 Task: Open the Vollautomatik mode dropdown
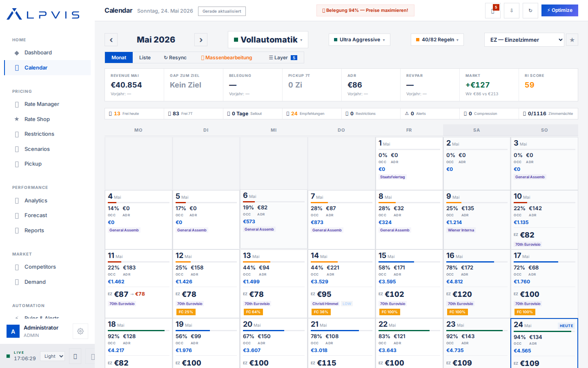pos(268,40)
